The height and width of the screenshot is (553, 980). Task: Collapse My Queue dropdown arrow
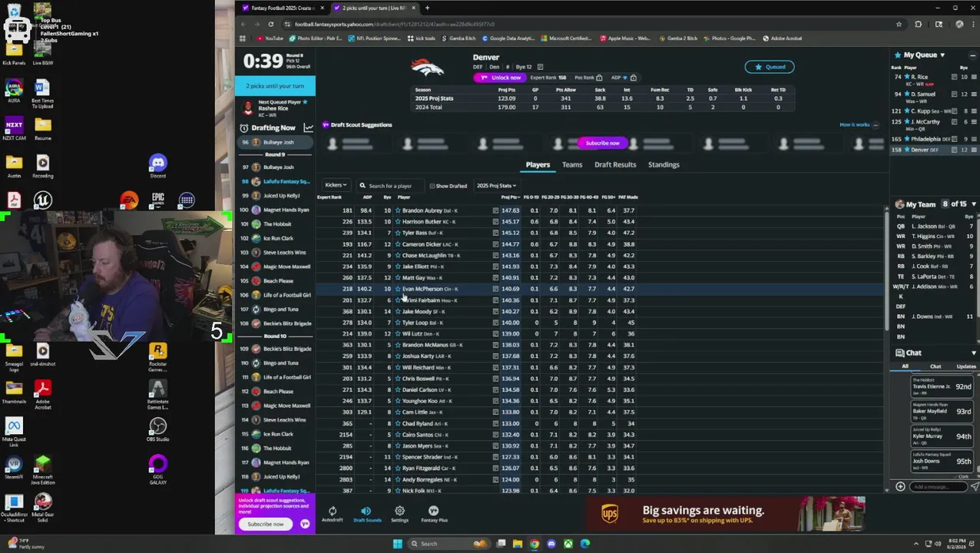[x=942, y=55]
